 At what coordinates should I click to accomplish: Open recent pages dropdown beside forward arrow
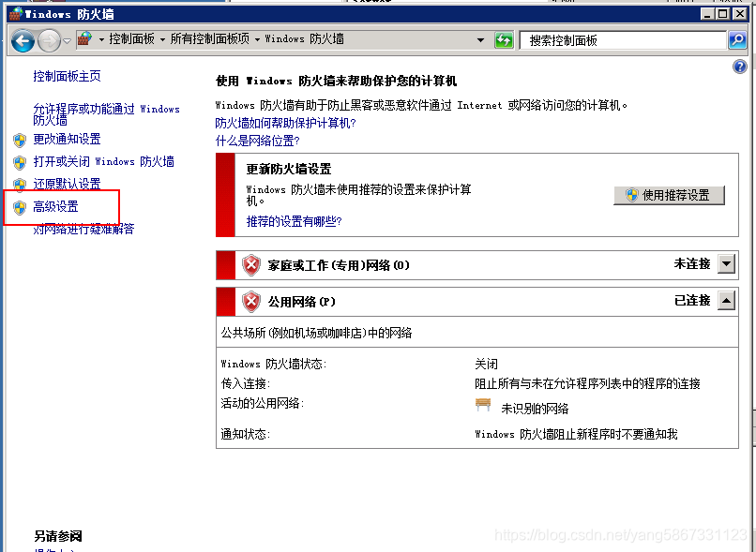coord(67,41)
